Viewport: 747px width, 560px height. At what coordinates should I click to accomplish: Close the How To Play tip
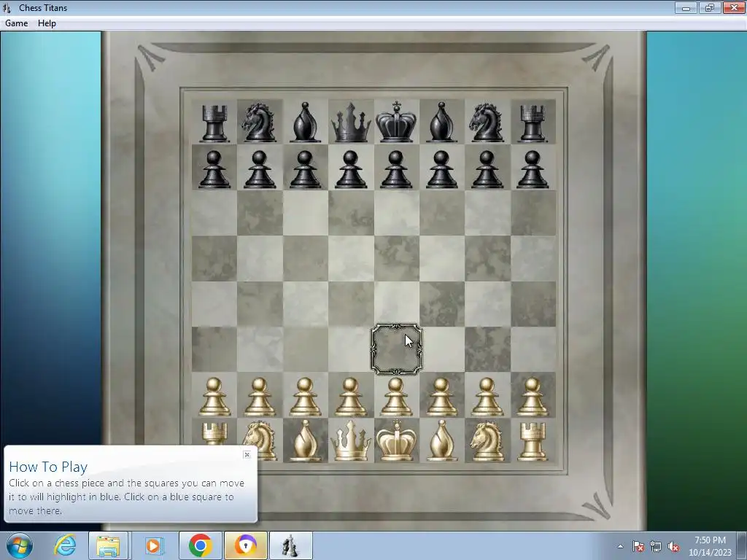click(x=247, y=455)
